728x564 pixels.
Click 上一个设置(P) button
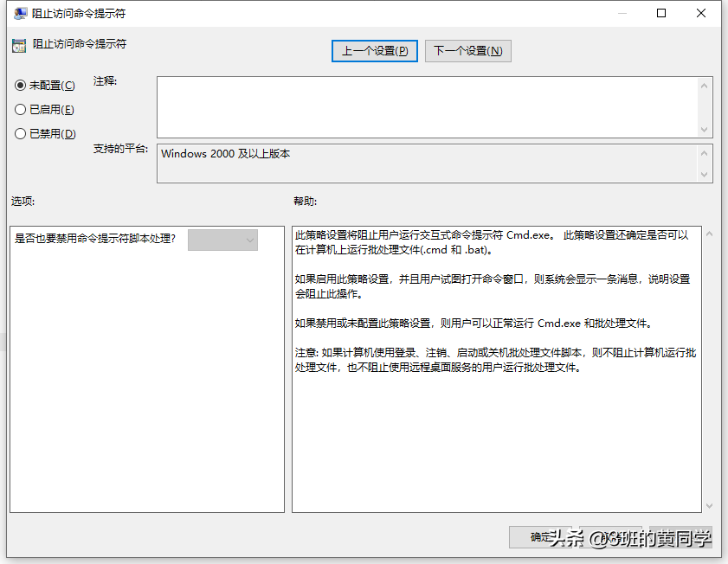click(375, 50)
